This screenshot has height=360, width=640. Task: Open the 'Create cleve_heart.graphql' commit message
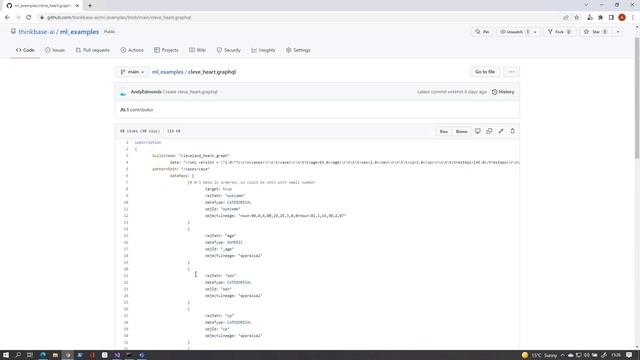pyautogui.click(x=190, y=92)
